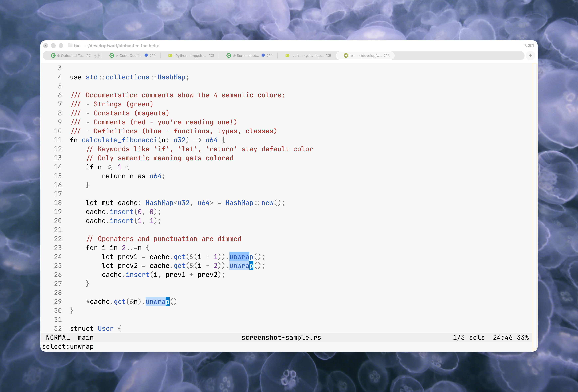Click the green C icon on Outdated tab
Screen dimensions: 578x392
pos(53,55)
